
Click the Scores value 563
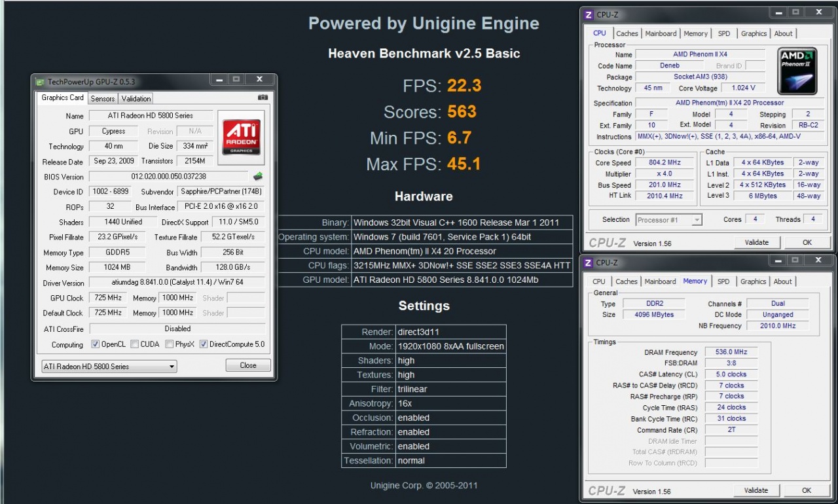(x=462, y=112)
